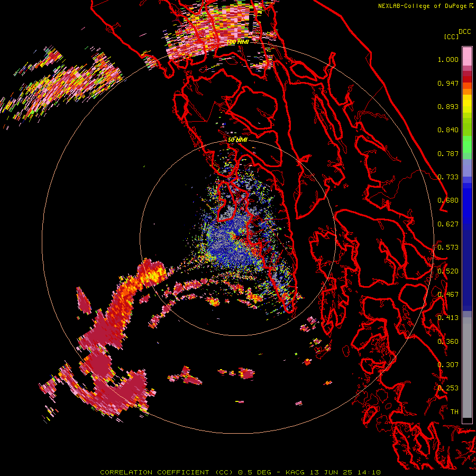
Task: Click the 0.893 legend value
Action: pos(448,106)
